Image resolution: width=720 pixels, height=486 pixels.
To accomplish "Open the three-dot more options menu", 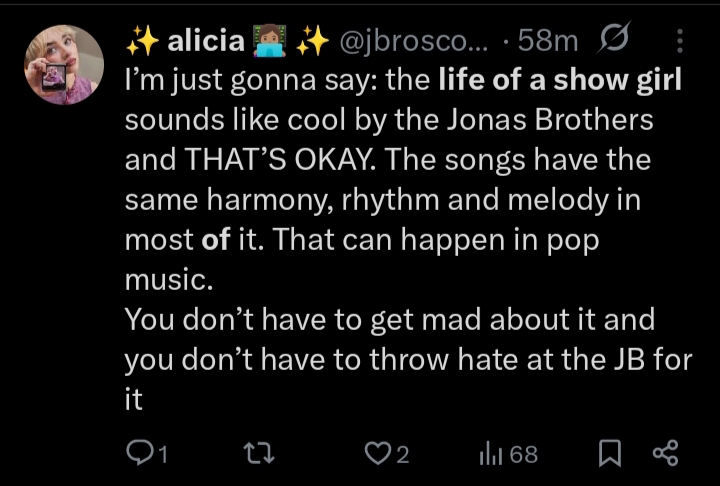I will point(680,41).
